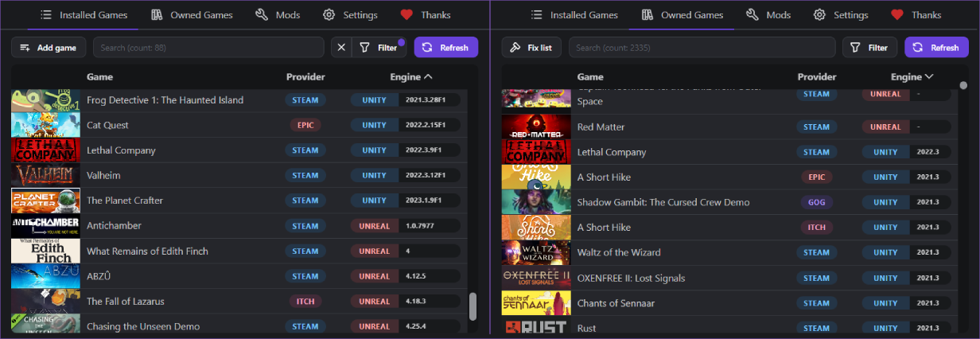The width and height of the screenshot is (980, 339).
Task: Focus the search field showing count 2335
Action: (x=702, y=48)
